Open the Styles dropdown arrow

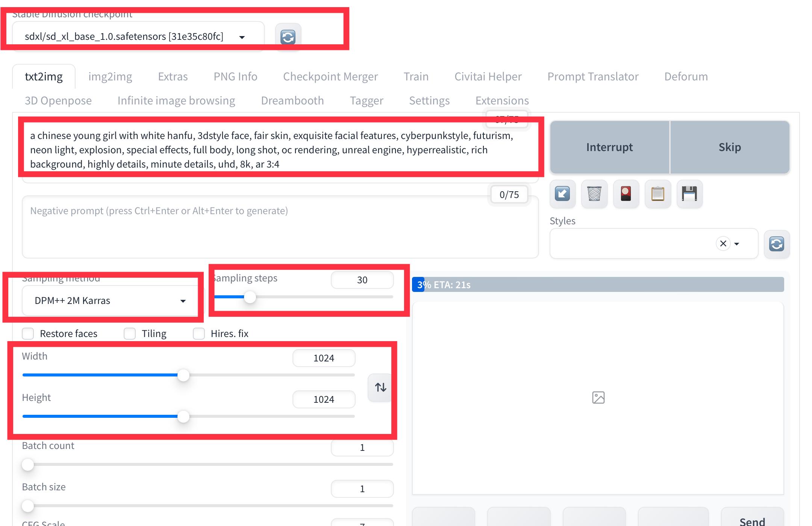pyautogui.click(x=737, y=244)
